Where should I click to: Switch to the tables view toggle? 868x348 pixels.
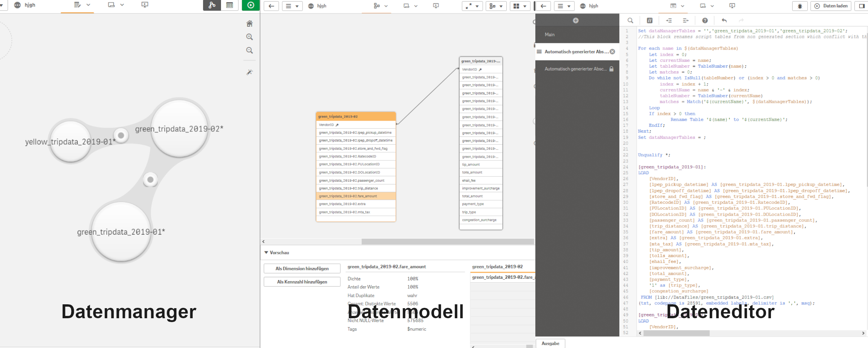pyautogui.click(x=230, y=5)
